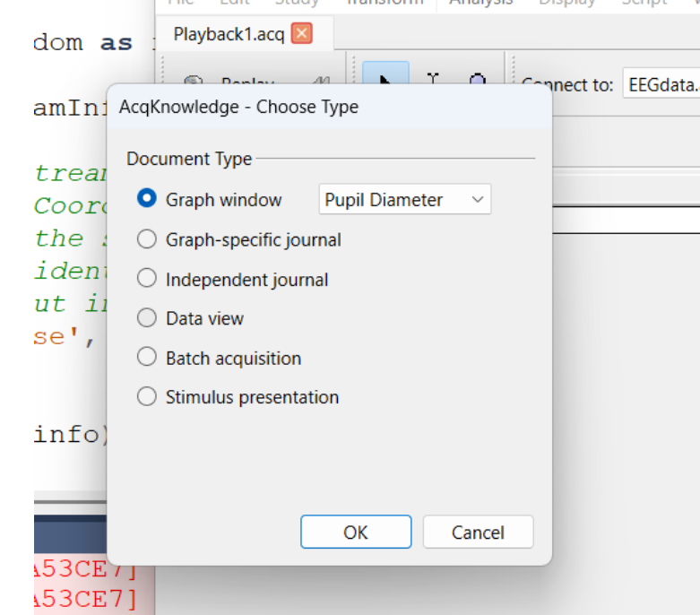The image size is (700, 615).
Task: Pick the Stimulus presentation option
Action: [147, 396]
